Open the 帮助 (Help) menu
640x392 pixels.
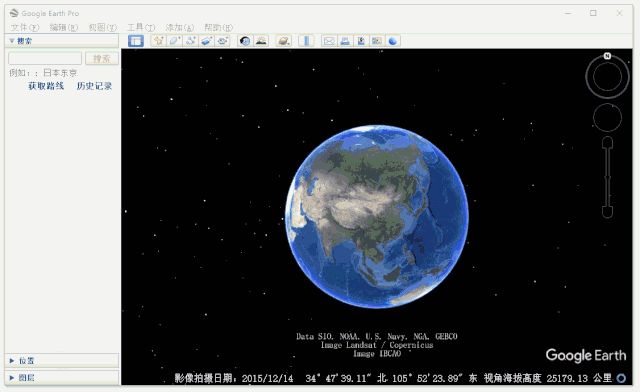[x=218, y=27]
